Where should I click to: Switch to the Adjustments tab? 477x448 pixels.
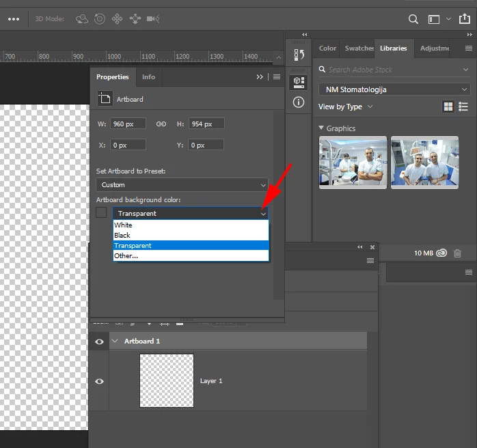click(x=435, y=48)
